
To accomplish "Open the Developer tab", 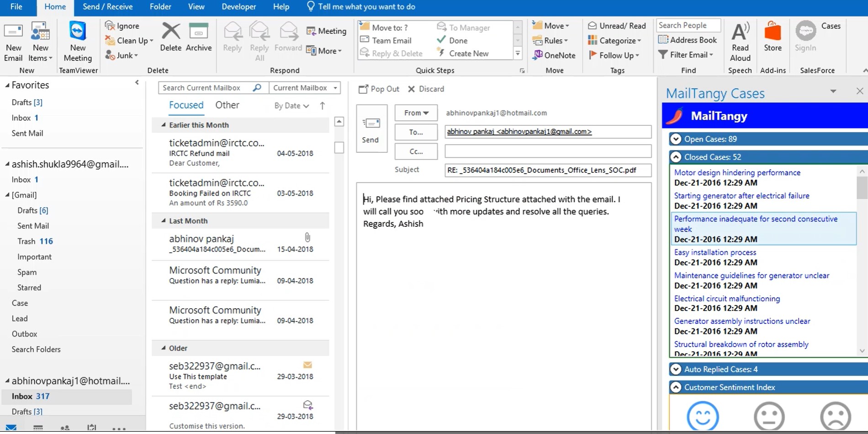I will pos(239,7).
